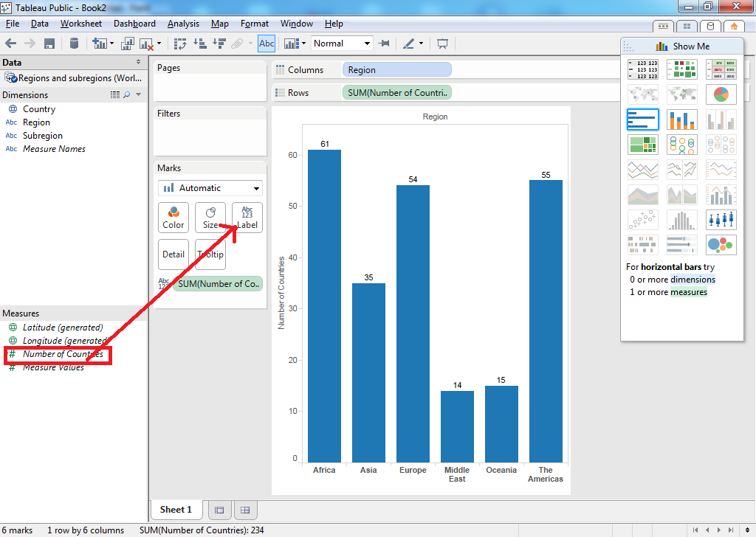Select the SUM(Number of Countries) pill in Rows
Image resolution: width=756 pixels, height=537 pixels.
(396, 91)
